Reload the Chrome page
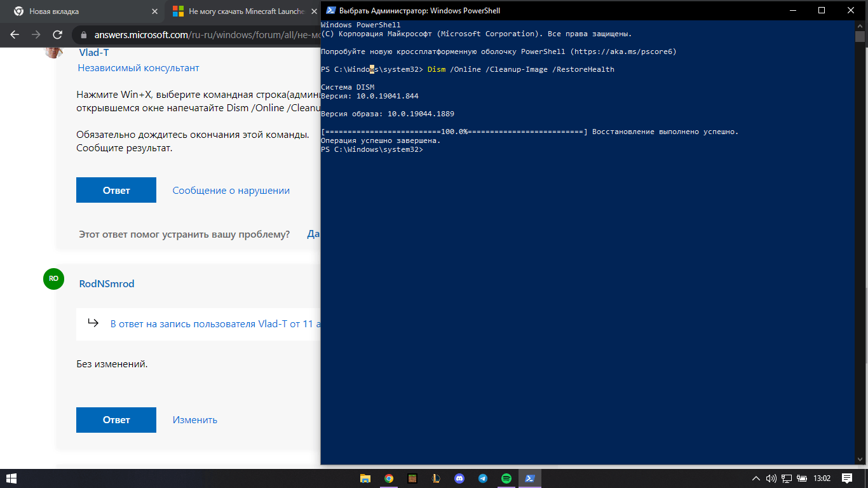Screen dimensions: 868x488 point(58,35)
